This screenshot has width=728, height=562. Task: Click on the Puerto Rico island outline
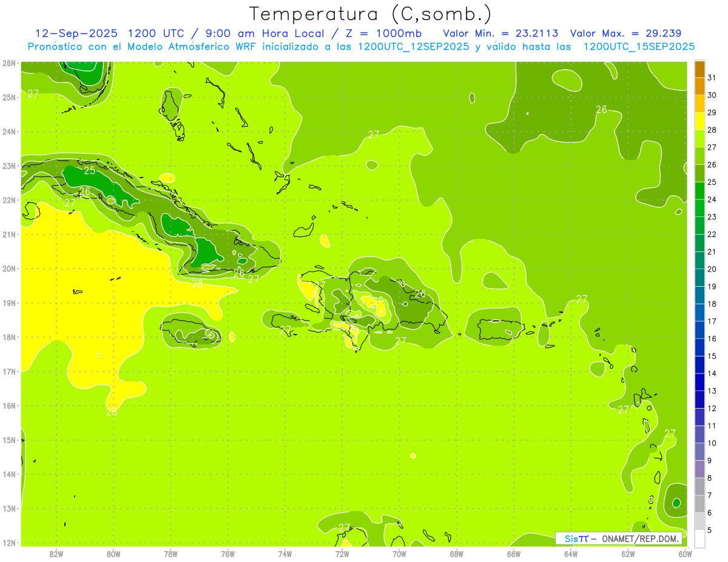[x=500, y=329]
